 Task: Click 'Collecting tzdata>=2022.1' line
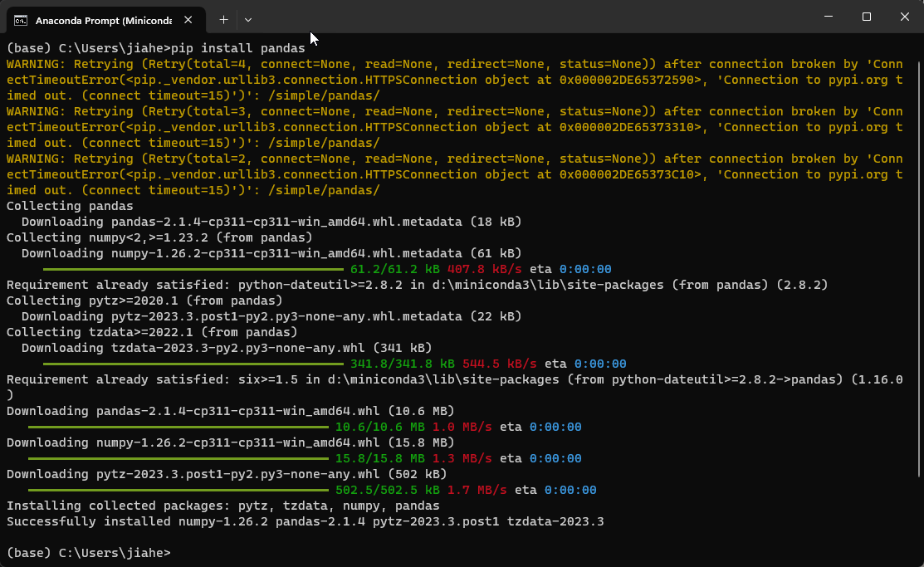coord(152,332)
